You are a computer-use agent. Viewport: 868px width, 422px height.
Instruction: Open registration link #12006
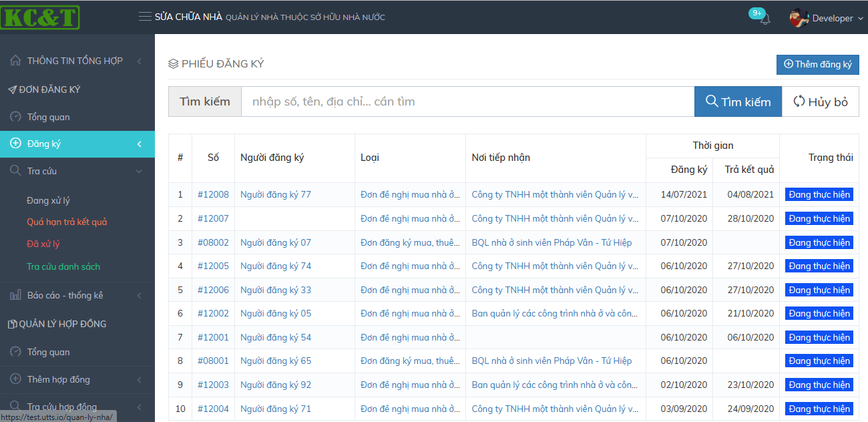(x=213, y=290)
